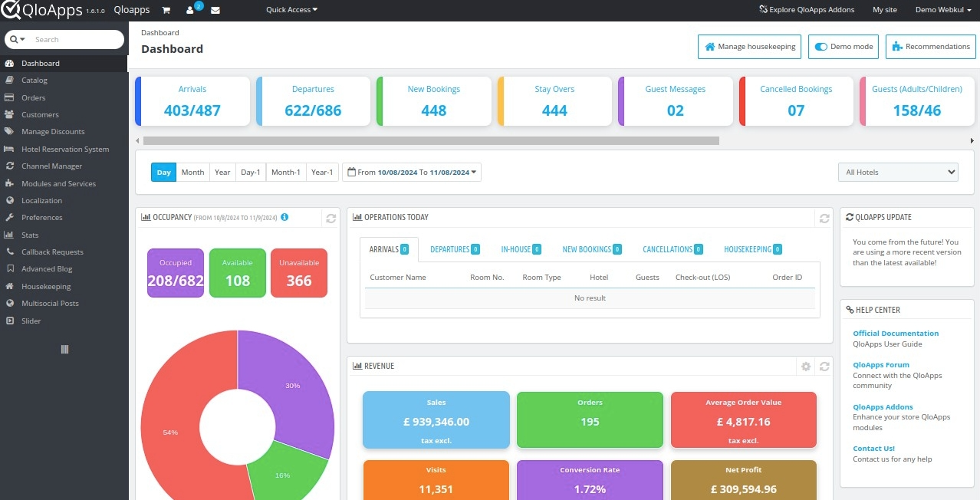The image size is (980, 500).
Task: Open My site link
Action: (x=884, y=10)
